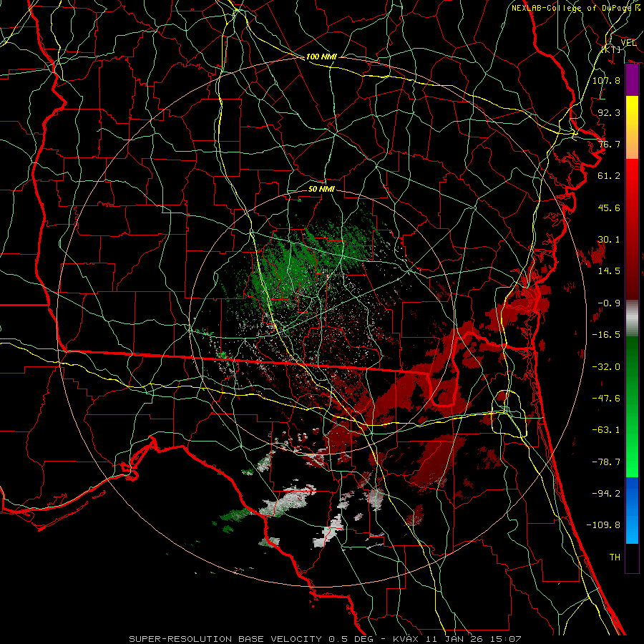
Task: Click the -94.2 value on the velocity scale
Action: 606,494
